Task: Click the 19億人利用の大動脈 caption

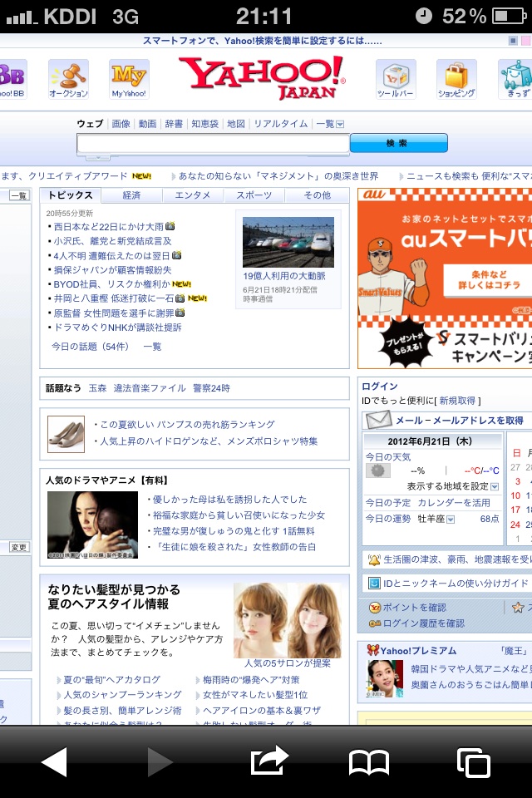Action: click(x=284, y=276)
